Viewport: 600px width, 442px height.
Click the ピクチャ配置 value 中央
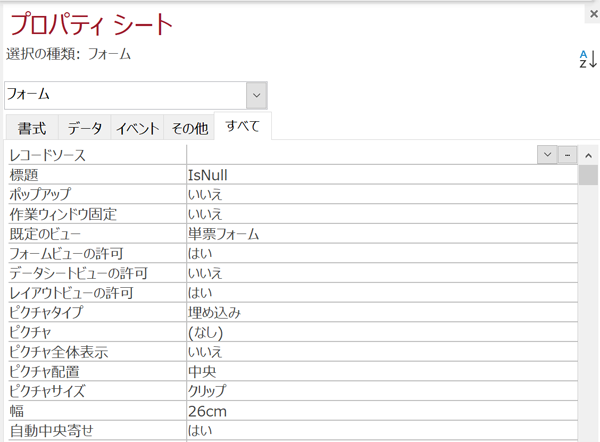[380, 372]
